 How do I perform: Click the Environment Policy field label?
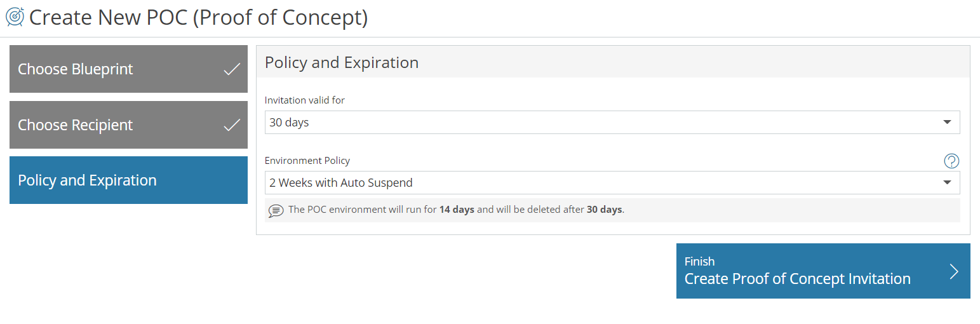tap(307, 161)
